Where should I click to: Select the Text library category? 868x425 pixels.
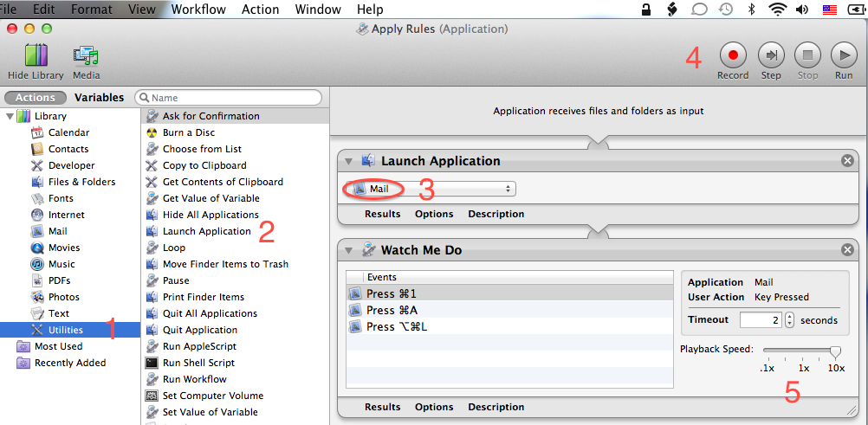click(59, 313)
